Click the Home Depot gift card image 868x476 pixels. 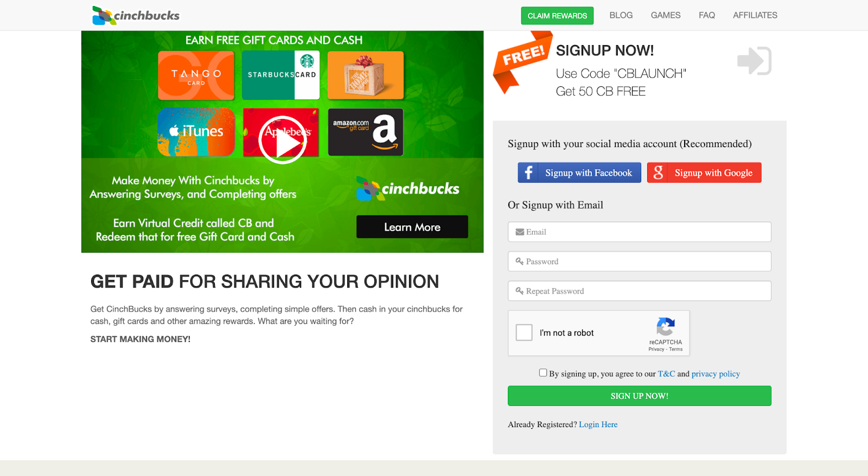[366, 75]
